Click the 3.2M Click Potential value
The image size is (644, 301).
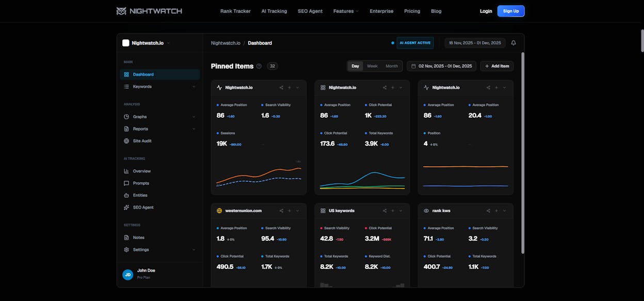coord(372,239)
